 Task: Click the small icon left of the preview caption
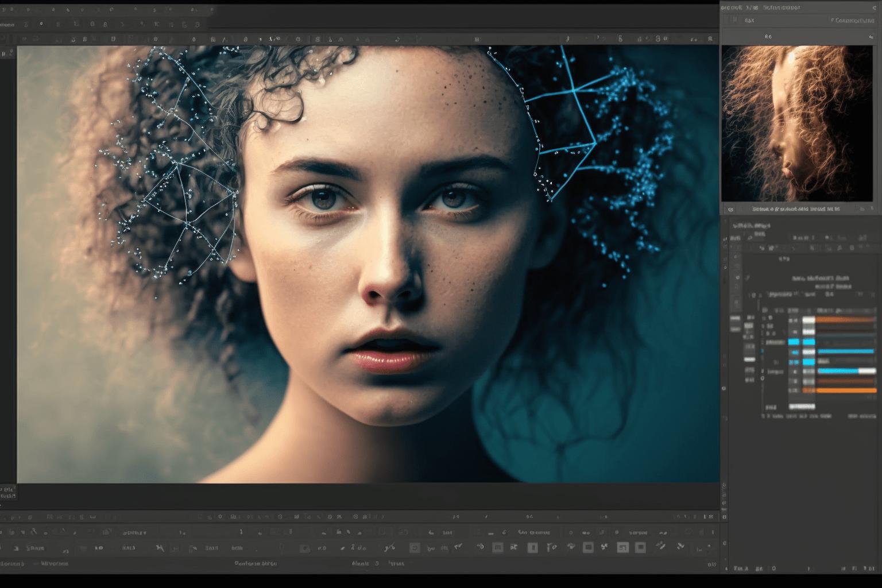pyautogui.click(x=730, y=210)
